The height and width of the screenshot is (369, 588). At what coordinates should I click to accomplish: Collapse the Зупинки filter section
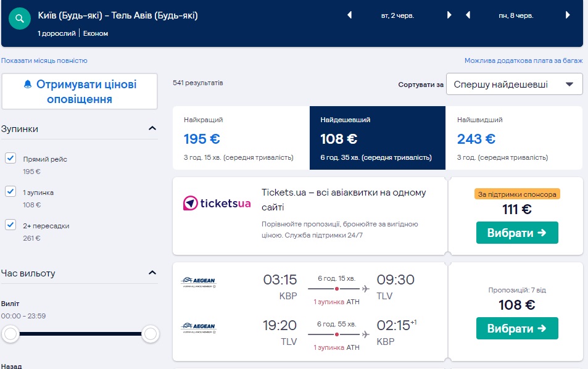(x=152, y=129)
